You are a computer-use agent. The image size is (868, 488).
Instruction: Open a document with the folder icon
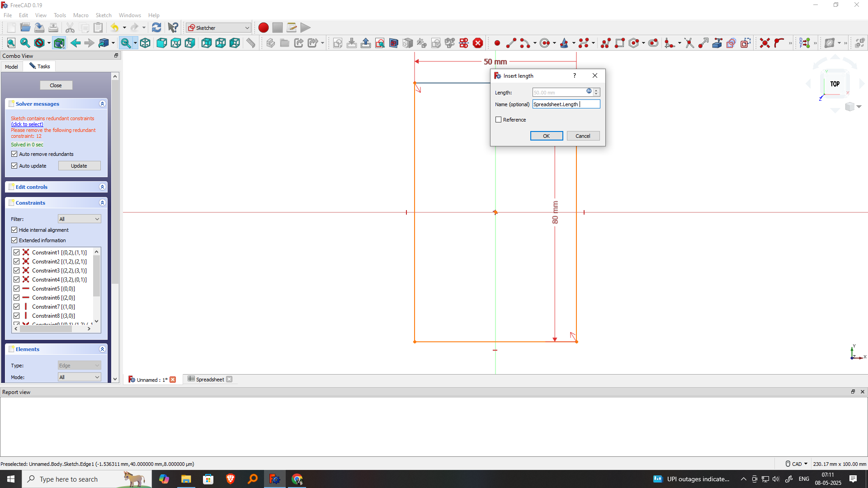pos(25,28)
